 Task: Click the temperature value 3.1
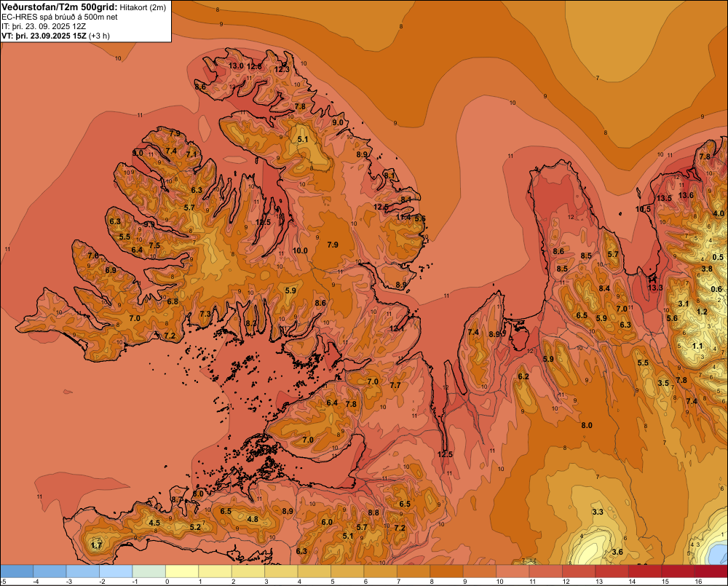click(684, 304)
